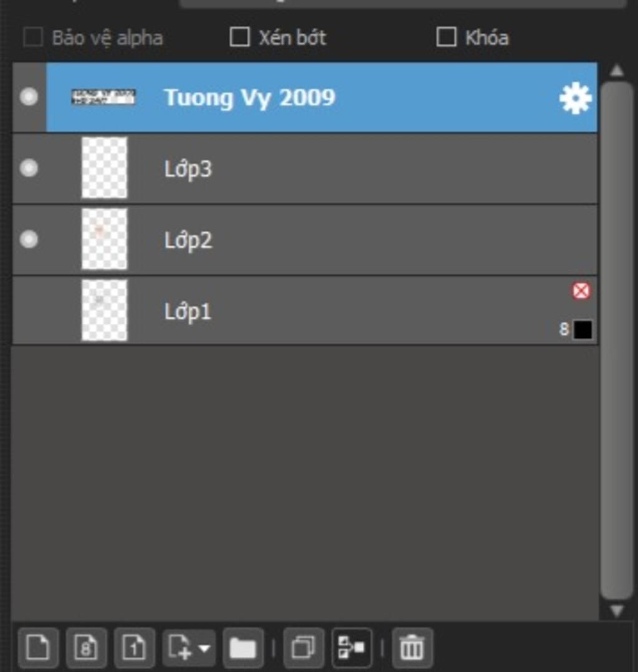Image resolution: width=638 pixels, height=672 pixels.
Task: Delete the selected layer with trash icon
Action: click(x=412, y=648)
